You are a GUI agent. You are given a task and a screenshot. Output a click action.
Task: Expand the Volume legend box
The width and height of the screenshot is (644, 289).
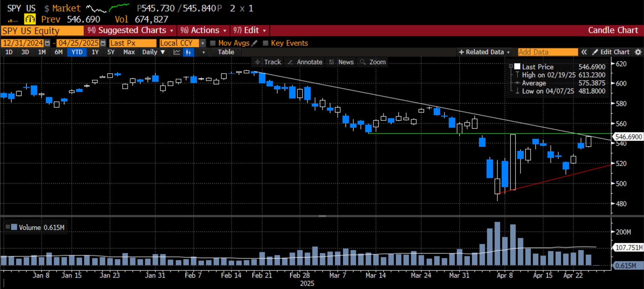click(x=7, y=227)
